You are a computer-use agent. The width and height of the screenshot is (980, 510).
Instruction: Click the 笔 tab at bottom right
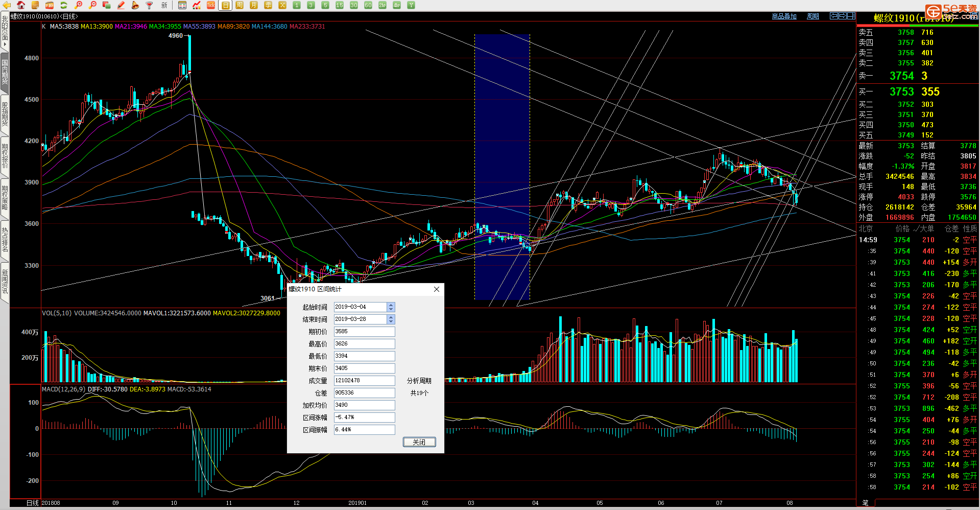pos(865,503)
